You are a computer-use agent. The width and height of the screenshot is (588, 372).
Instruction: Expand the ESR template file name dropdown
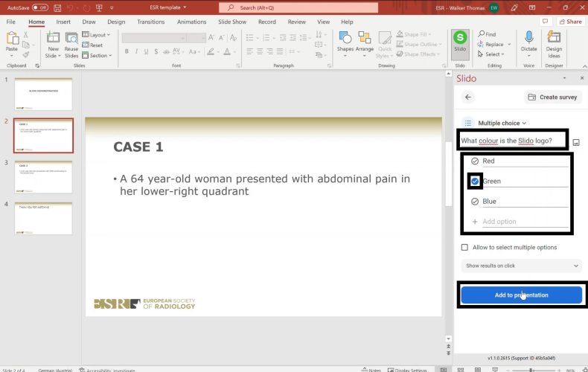185,7
